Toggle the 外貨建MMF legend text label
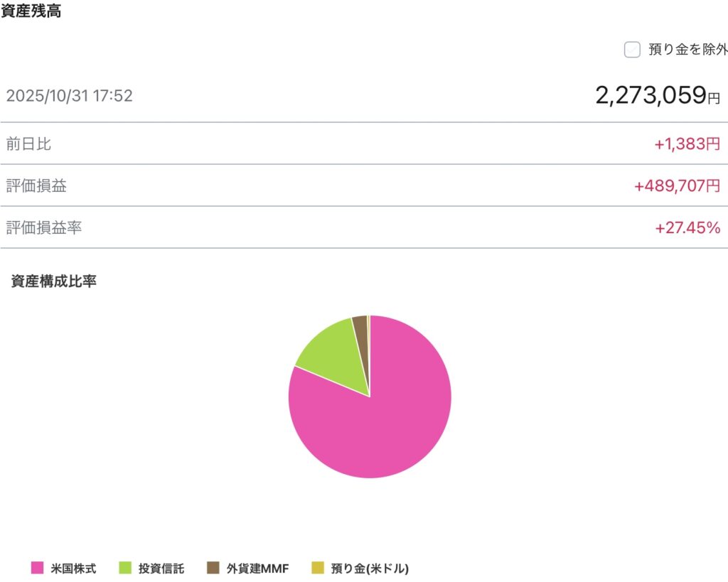This screenshot has width=728, height=582. pyautogui.click(x=257, y=568)
